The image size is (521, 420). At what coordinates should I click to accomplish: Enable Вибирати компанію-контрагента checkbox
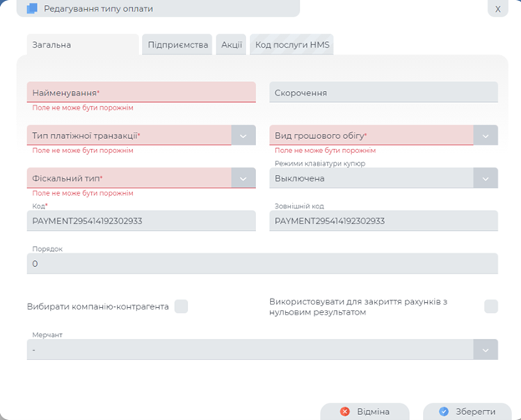(181, 306)
